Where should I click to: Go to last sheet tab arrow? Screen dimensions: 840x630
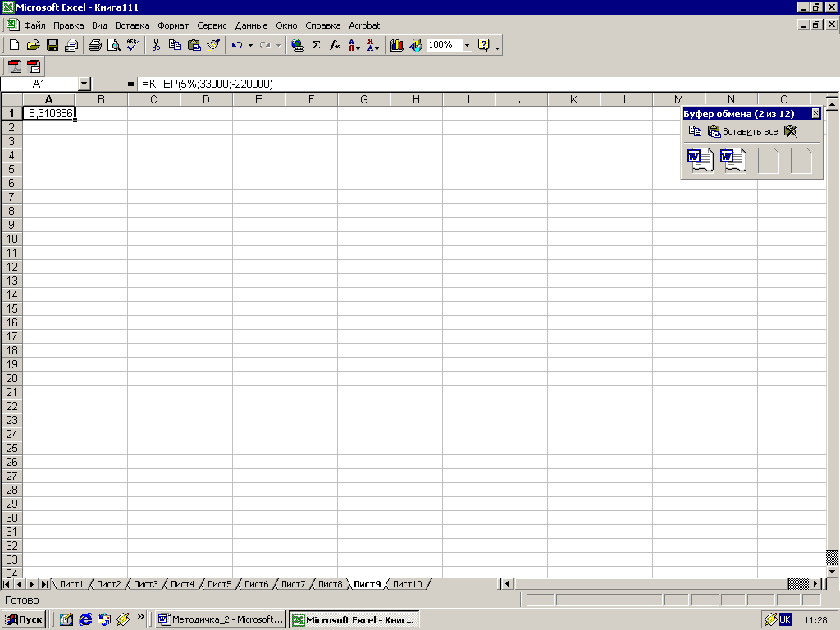[44, 584]
